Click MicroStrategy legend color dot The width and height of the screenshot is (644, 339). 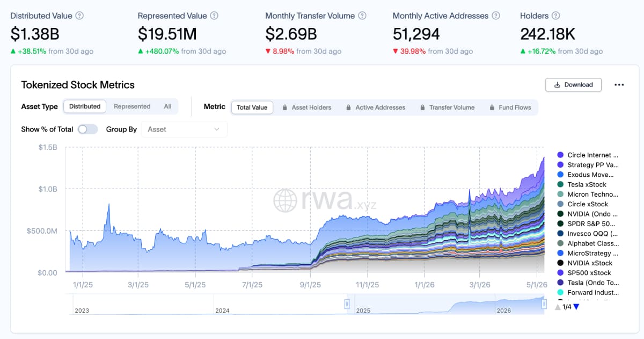click(560, 253)
